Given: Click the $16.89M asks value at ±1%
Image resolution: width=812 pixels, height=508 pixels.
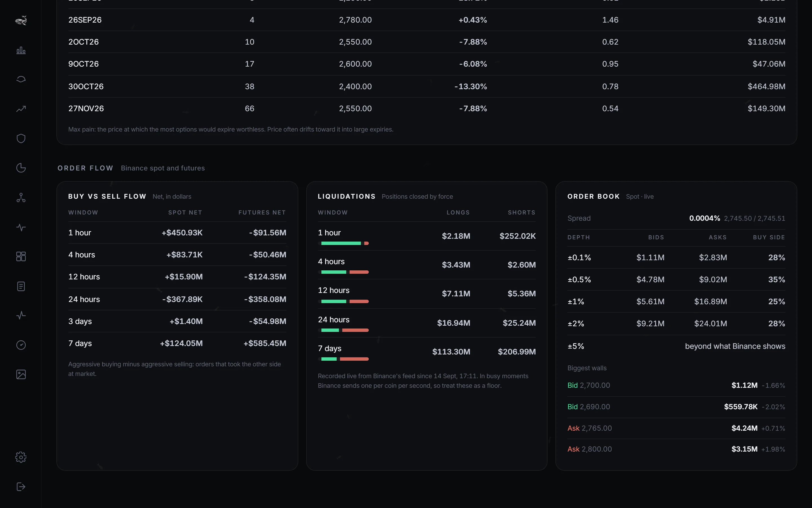Looking at the screenshot, I should pos(710,301).
